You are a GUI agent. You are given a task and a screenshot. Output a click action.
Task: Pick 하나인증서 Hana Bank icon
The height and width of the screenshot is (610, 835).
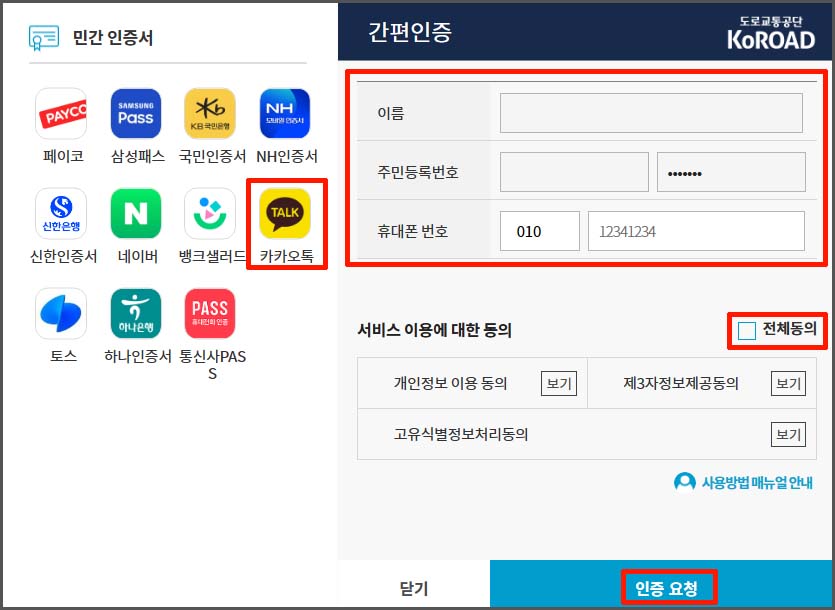tap(136, 314)
